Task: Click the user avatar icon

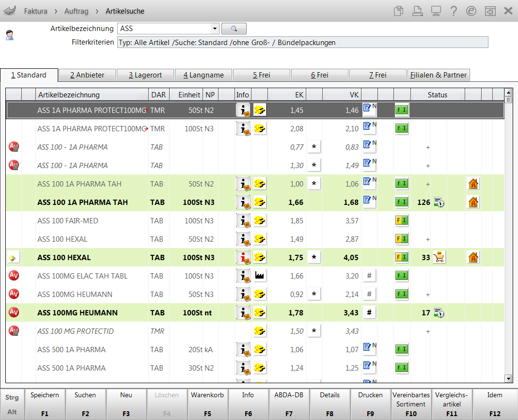Action: pyautogui.click(x=10, y=35)
